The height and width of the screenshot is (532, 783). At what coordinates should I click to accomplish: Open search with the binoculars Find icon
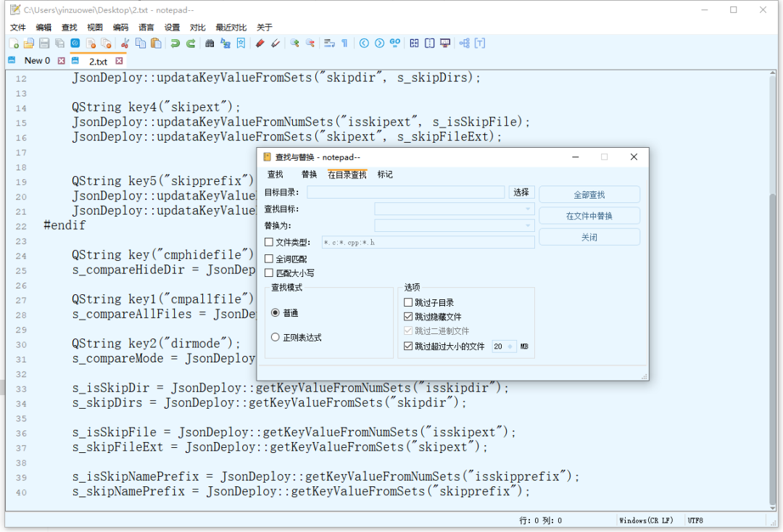209,43
